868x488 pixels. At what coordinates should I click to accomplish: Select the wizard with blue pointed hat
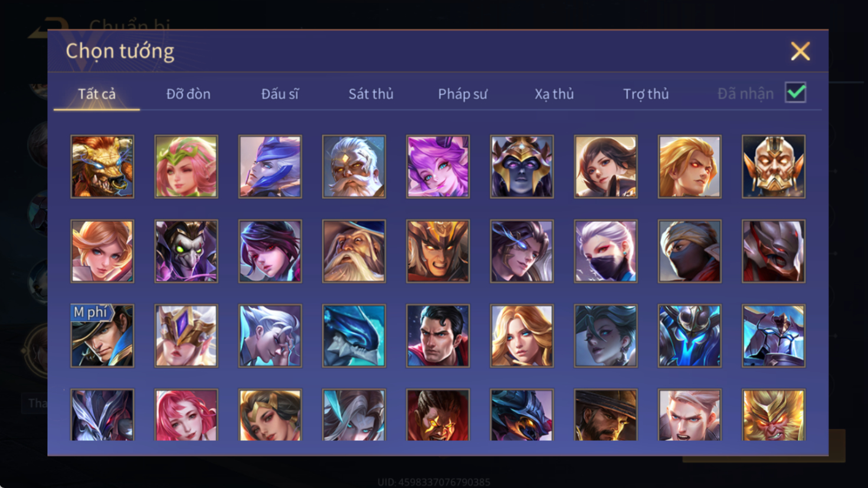354,251
